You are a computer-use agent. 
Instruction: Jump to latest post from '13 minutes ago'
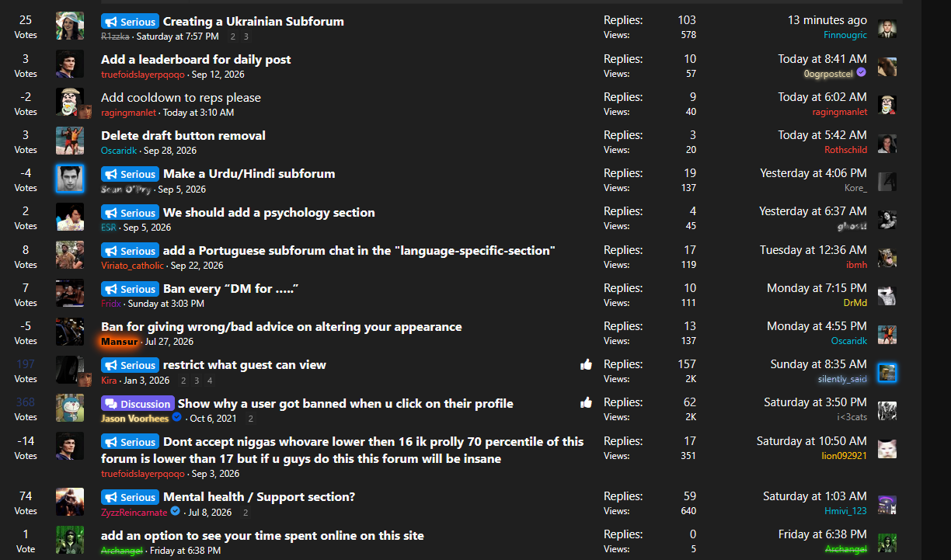[x=827, y=20]
